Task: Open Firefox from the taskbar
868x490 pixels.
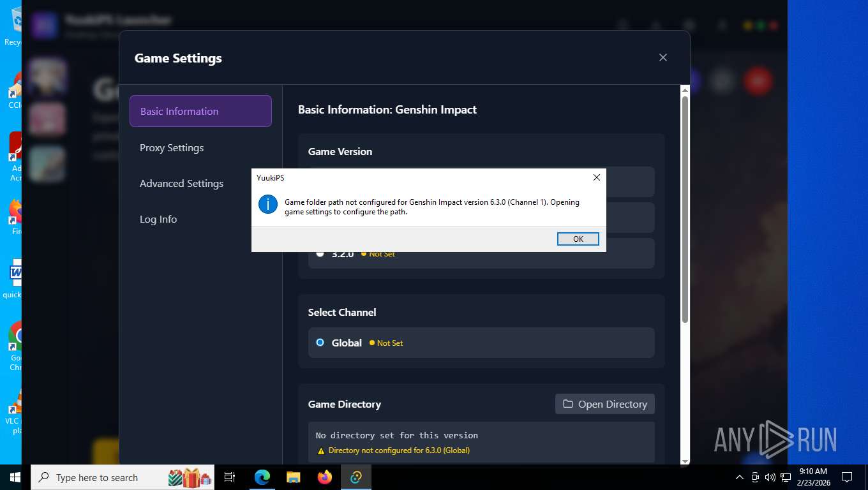Action: click(x=325, y=477)
